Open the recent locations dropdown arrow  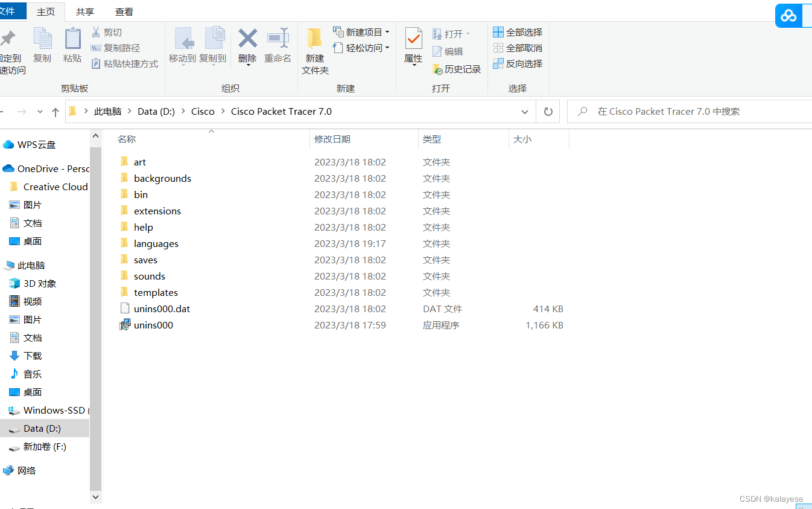40,112
